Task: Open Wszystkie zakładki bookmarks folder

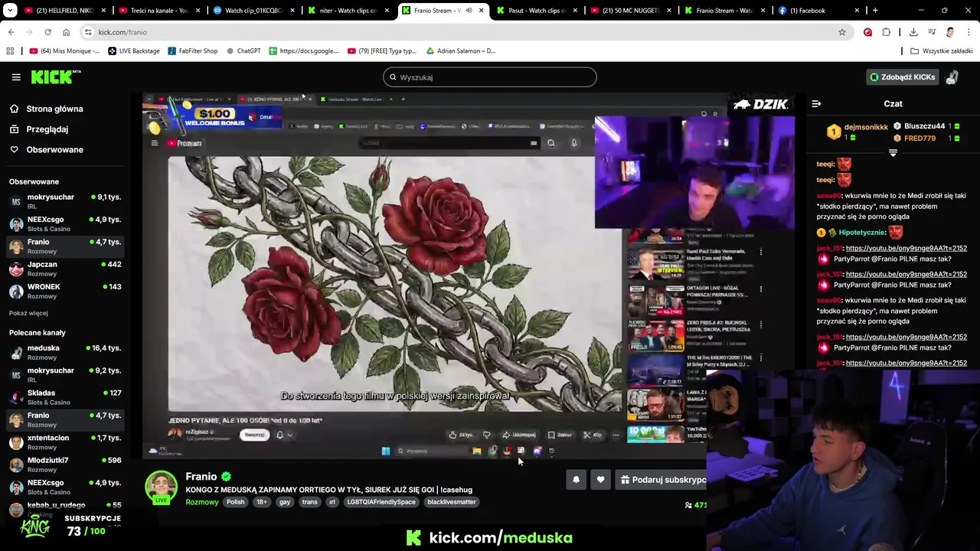Action: (x=942, y=51)
